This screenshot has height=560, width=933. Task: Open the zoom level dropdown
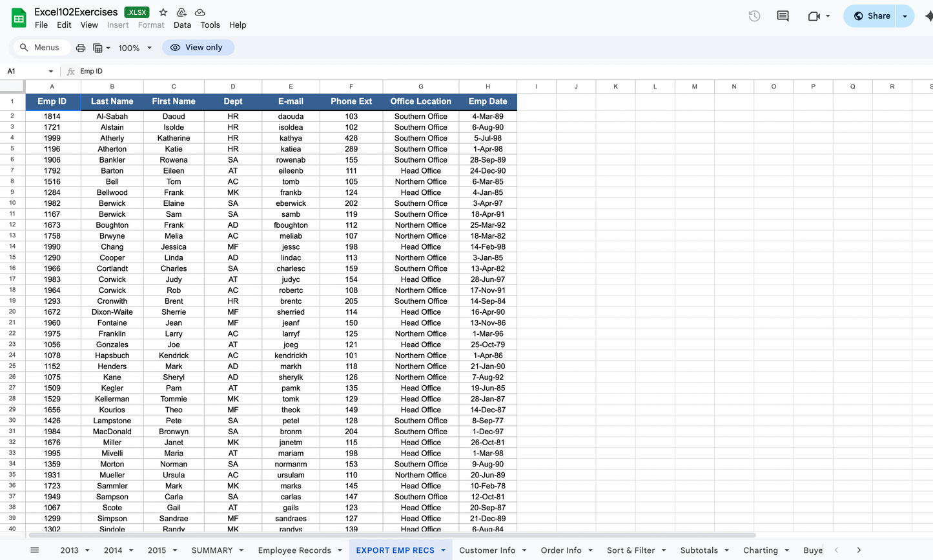[x=134, y=47]
